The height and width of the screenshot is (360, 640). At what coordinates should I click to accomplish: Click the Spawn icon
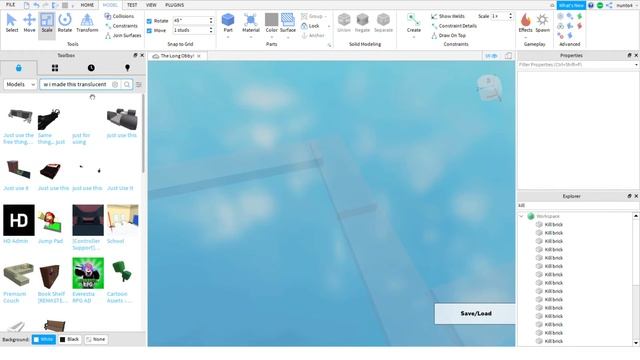tap(542, 23)
